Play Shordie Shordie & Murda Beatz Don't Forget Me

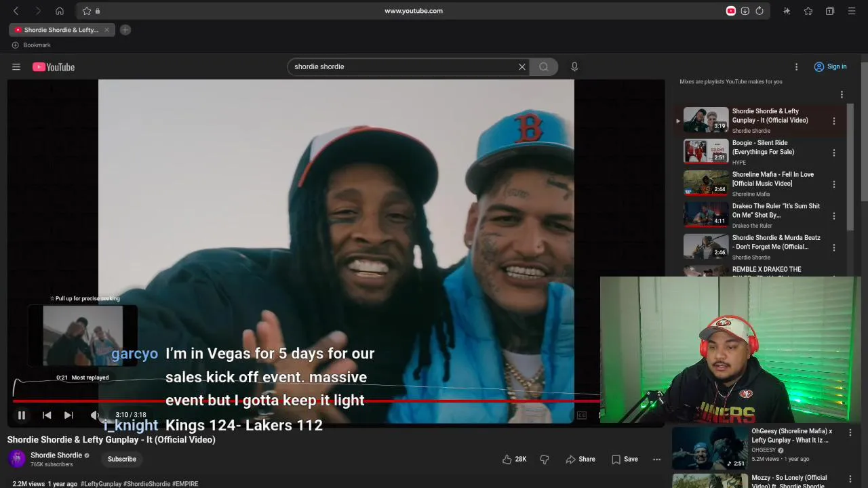(x=758, y=247)
